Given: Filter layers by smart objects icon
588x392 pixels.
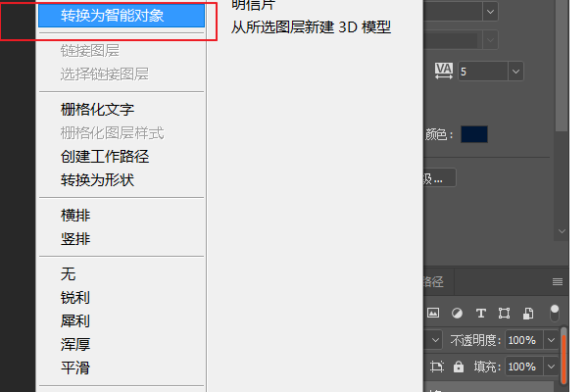Looking at the screenshot, I should (528, 313).
